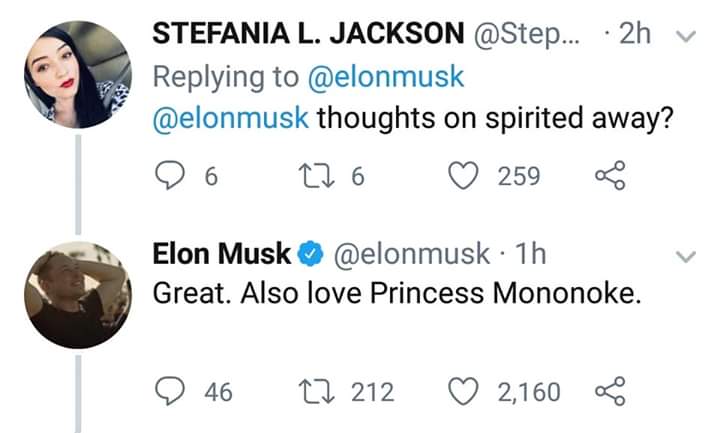Click blue @elonmusk mention in tweet text
This screenshot has height=433, width=720.
230,119
